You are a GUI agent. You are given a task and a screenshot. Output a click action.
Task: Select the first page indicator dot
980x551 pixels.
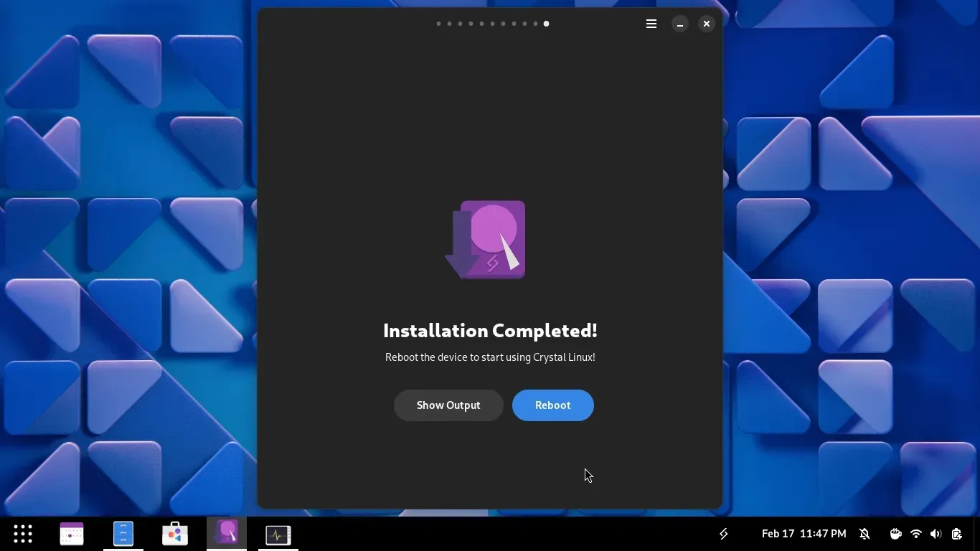click(438, 24)
